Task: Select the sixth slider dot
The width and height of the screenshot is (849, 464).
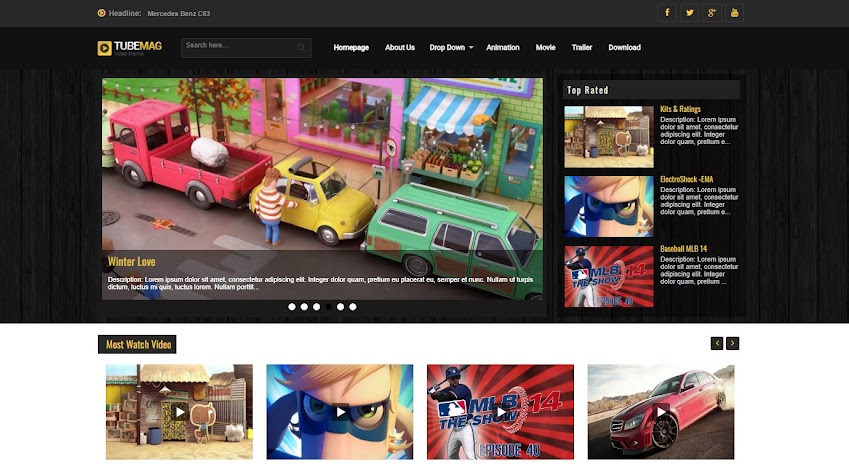Action: click(x=352, y=306)
